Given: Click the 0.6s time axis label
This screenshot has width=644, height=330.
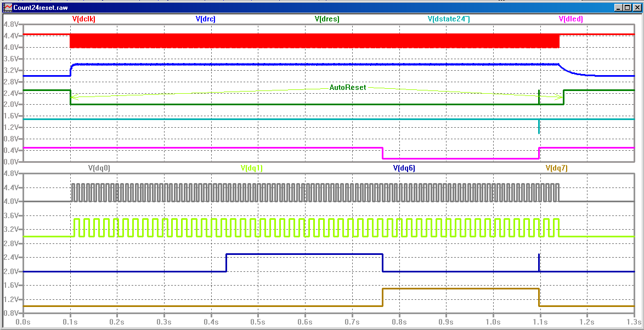Looking at the screenshot, I should pyautogui.click(x=305, y=321).
